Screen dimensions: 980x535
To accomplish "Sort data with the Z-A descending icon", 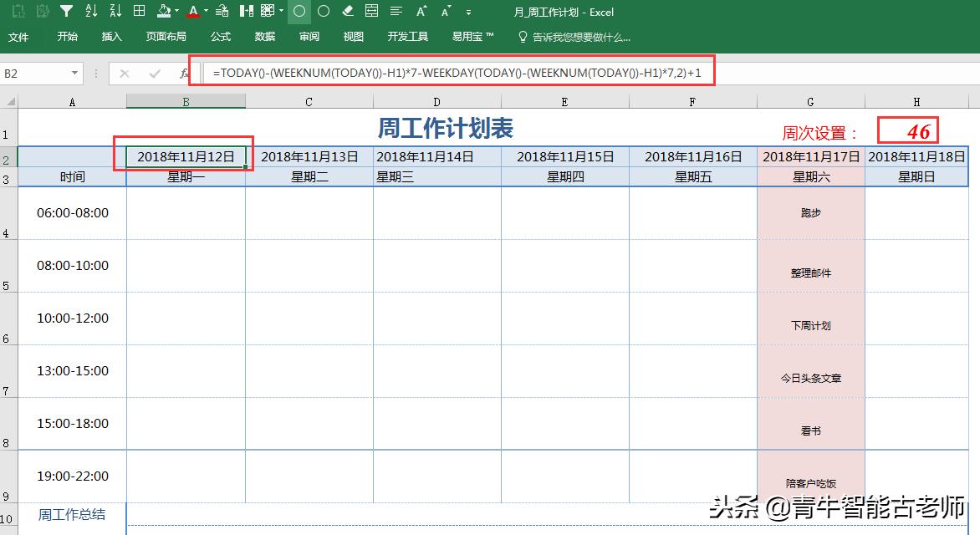I will click(x=114, y=12).
